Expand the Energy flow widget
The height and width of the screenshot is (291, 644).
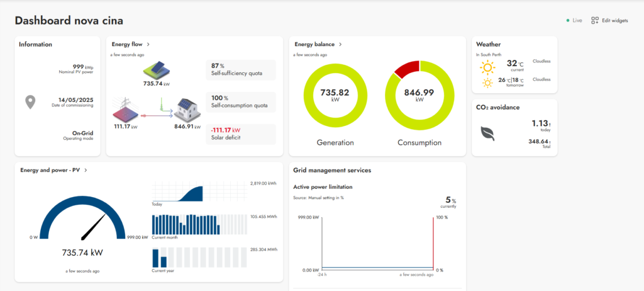[x=148, y=45]
